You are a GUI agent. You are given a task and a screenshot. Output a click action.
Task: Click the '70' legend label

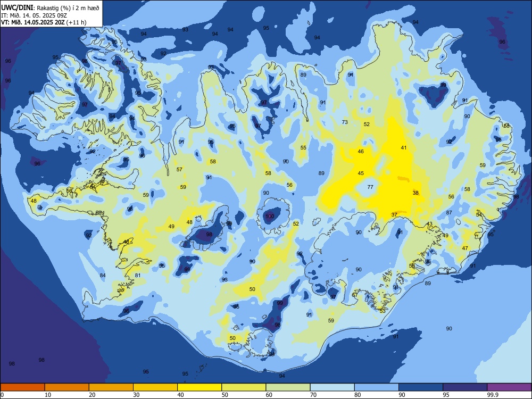click(x=313, y=395)
